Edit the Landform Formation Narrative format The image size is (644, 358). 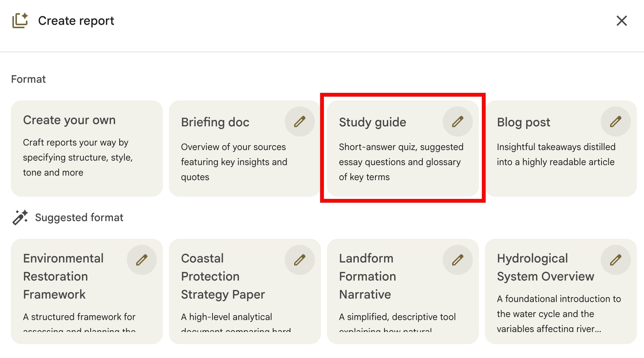pos(458,259)
